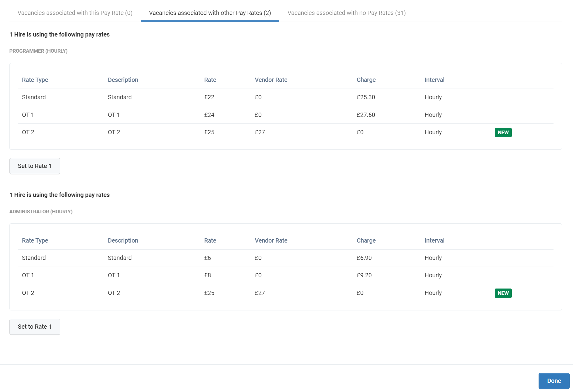Click £0 charge in Programmer OT 2 row
Image resolution: width=573 pixels, height=392 pixels.
[x=360, y=132]
